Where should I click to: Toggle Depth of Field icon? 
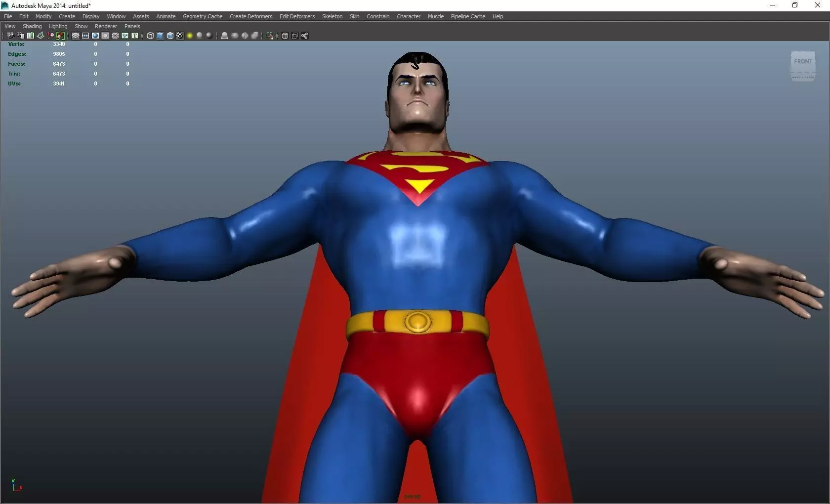coord(255,36)
